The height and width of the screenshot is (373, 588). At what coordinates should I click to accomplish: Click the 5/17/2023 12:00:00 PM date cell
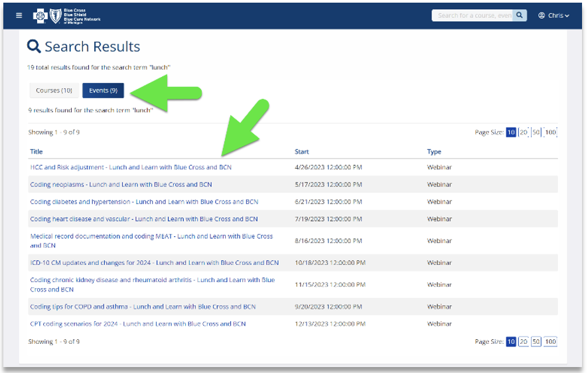click(x=329, y=185)
